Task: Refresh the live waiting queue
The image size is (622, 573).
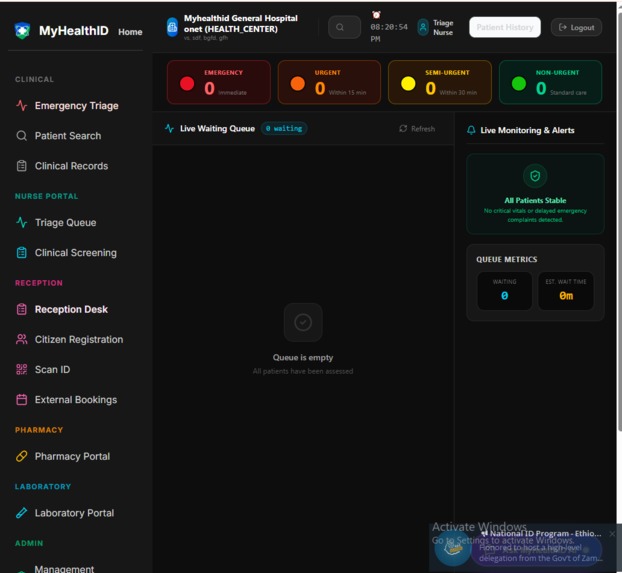Action: [417, 129]
